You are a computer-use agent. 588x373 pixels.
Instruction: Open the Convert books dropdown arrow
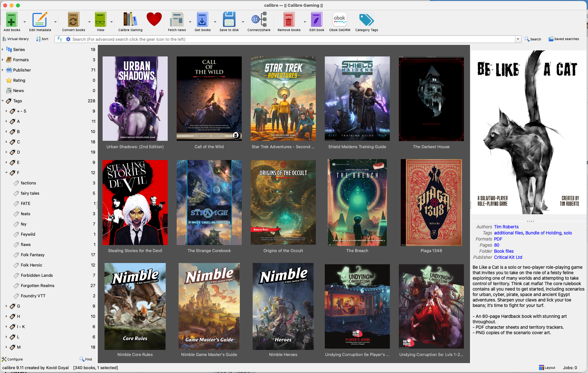click(x=89, y=22)
